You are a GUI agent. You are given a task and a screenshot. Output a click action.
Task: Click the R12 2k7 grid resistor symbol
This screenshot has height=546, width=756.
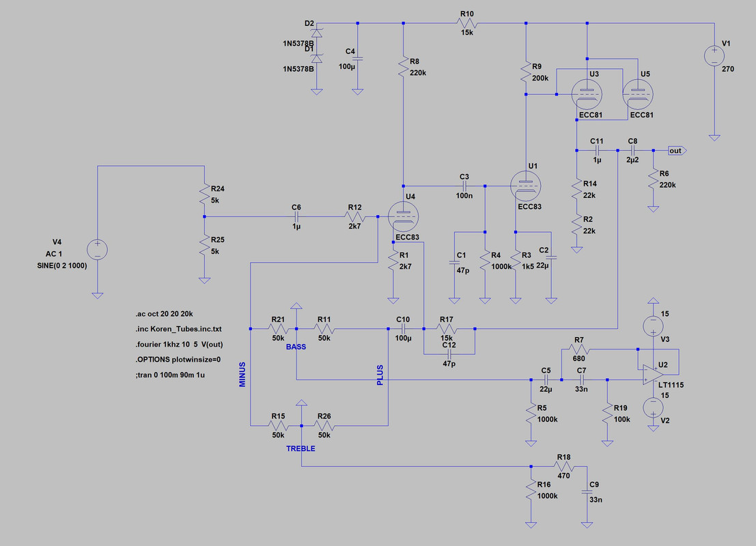(x=355, y=217)
